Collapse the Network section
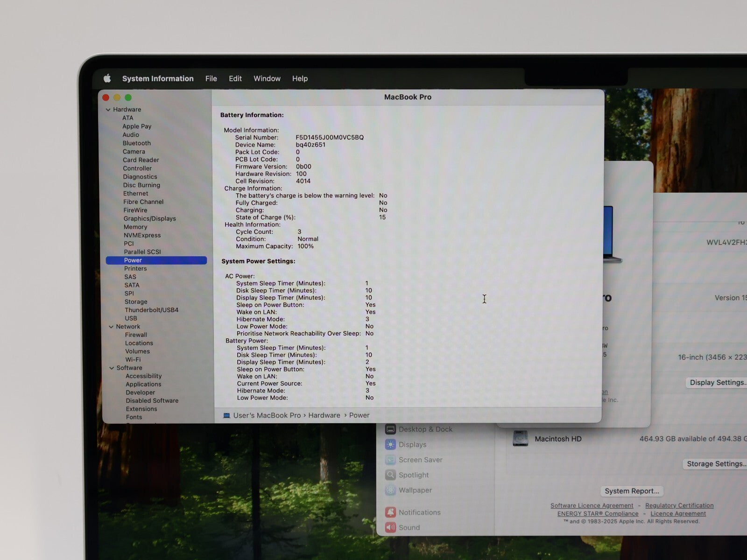747x560 pixels. pyautogui.click(x=111, y=327)
